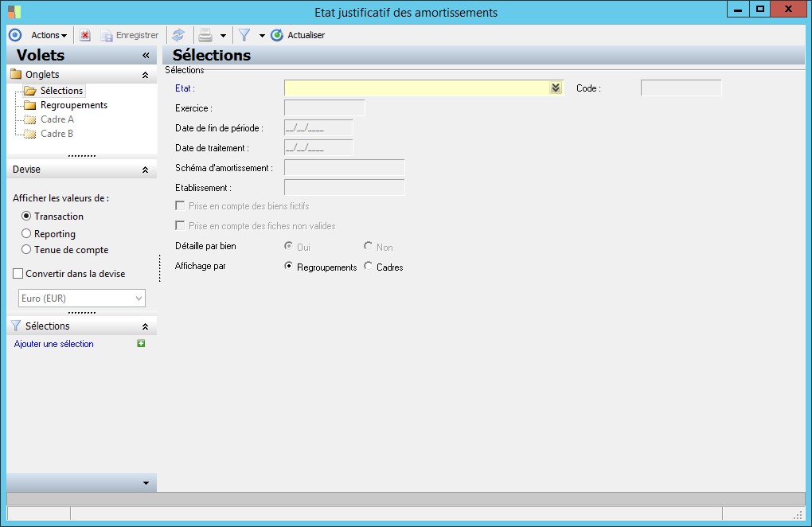This screenshot has height=527, width=812.
Task: Open the printer dropdown arrow
Action: click(x=223, y=36)
